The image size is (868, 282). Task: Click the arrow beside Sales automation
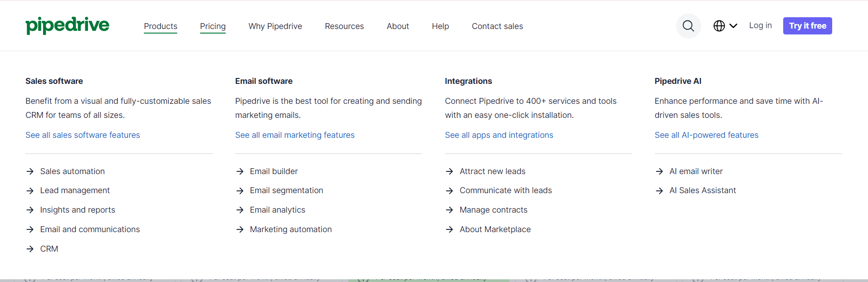coord(30,171)
